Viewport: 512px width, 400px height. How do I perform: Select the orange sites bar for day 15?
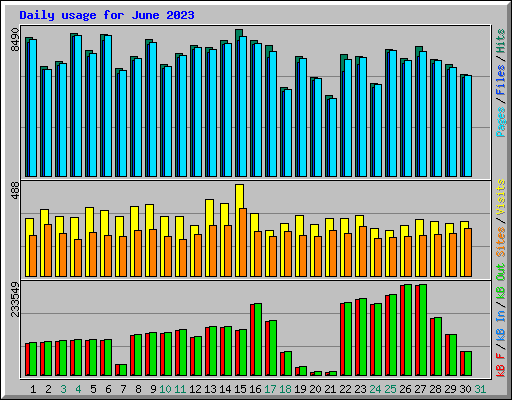coord(243,243)
